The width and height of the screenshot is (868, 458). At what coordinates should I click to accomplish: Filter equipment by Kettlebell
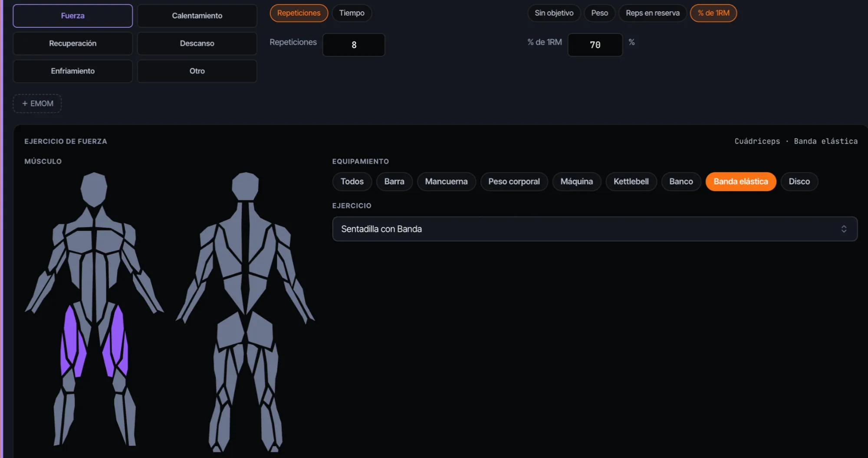631,181
